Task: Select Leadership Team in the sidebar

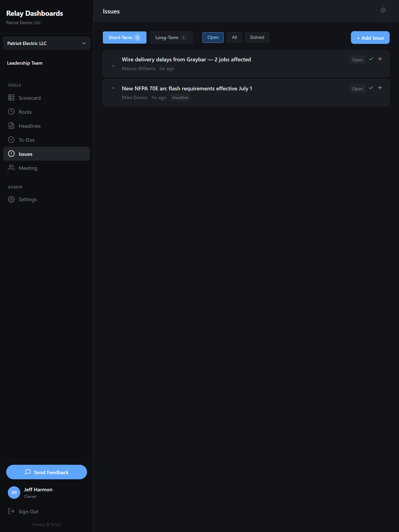Action: pos(25,63)
